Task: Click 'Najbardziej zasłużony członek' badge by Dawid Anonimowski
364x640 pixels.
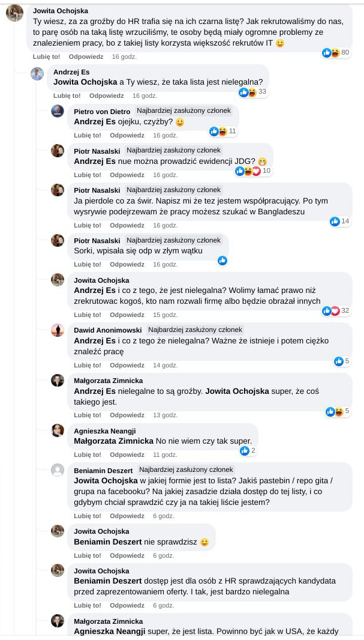Action: tap(195, 330)
